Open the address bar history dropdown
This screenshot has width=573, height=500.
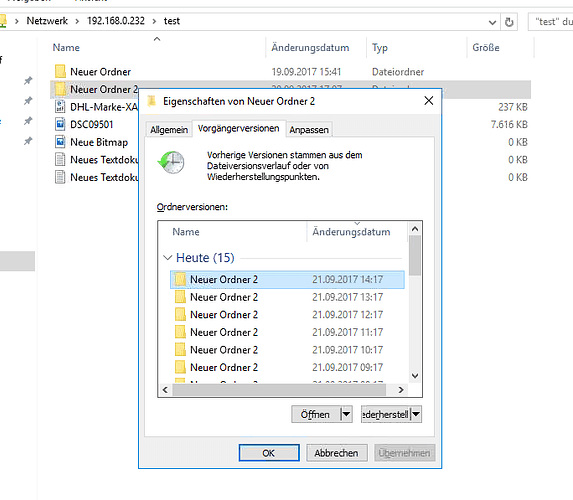pos(492,22)
